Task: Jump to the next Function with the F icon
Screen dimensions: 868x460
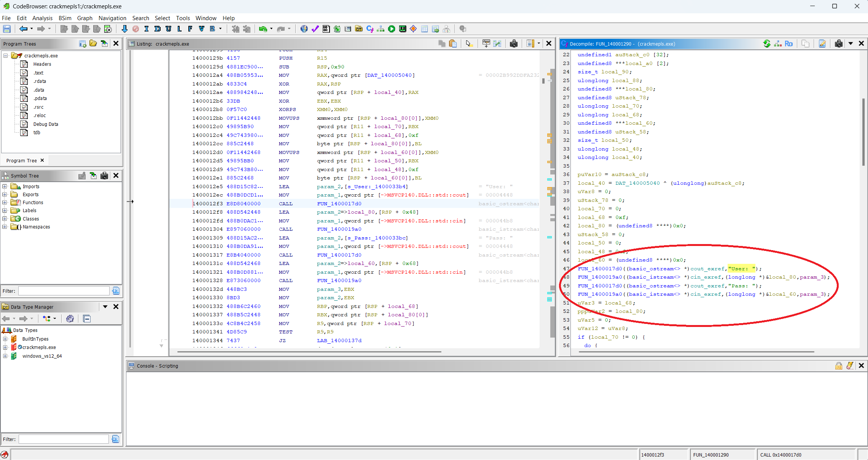Action: (190, 29)
